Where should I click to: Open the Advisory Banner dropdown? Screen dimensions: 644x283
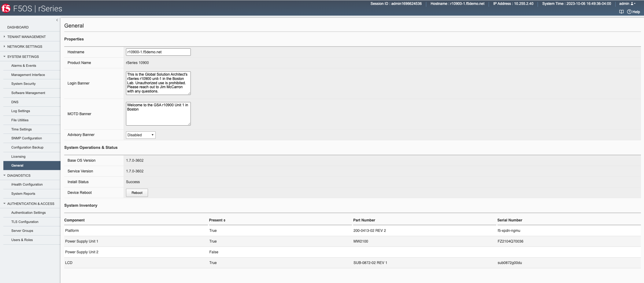pyautogui.click(x=141, y=135)
